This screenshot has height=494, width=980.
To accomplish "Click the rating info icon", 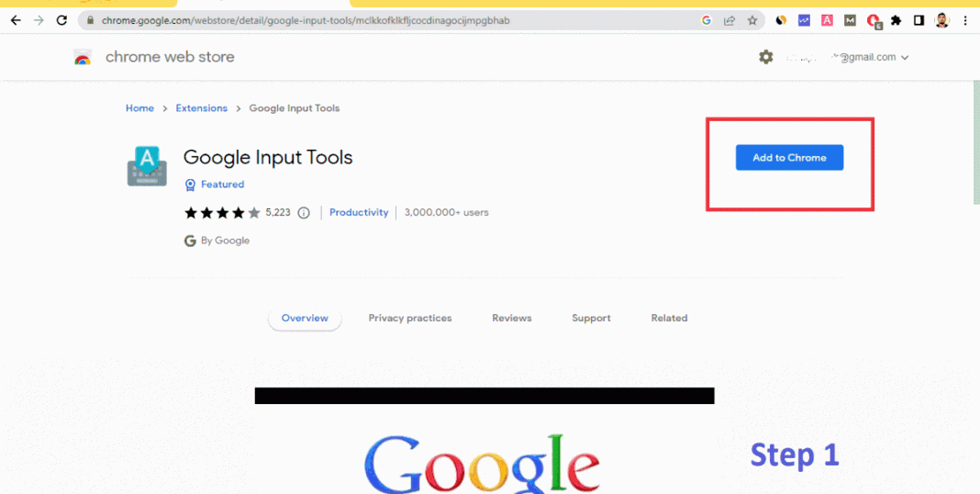I will pos(304,213).
